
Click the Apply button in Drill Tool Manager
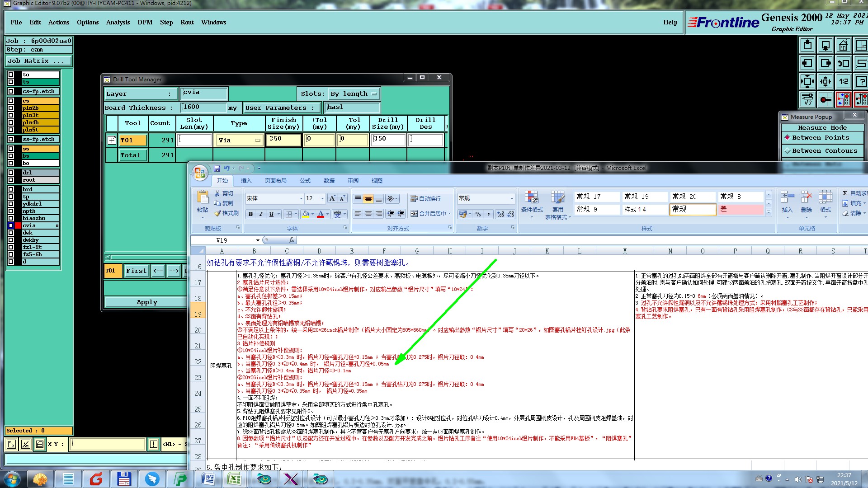pyautogui.click(x=147, y=302)
